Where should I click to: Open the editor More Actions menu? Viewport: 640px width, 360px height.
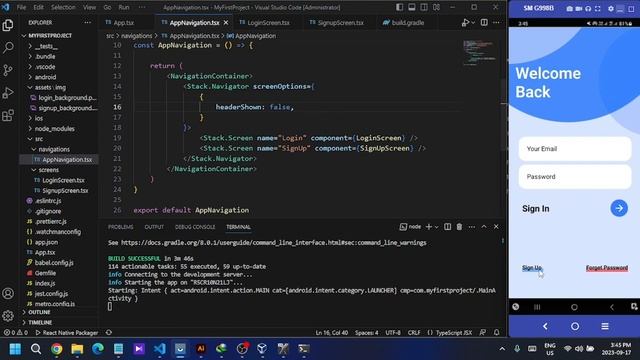tap(496, 23)
